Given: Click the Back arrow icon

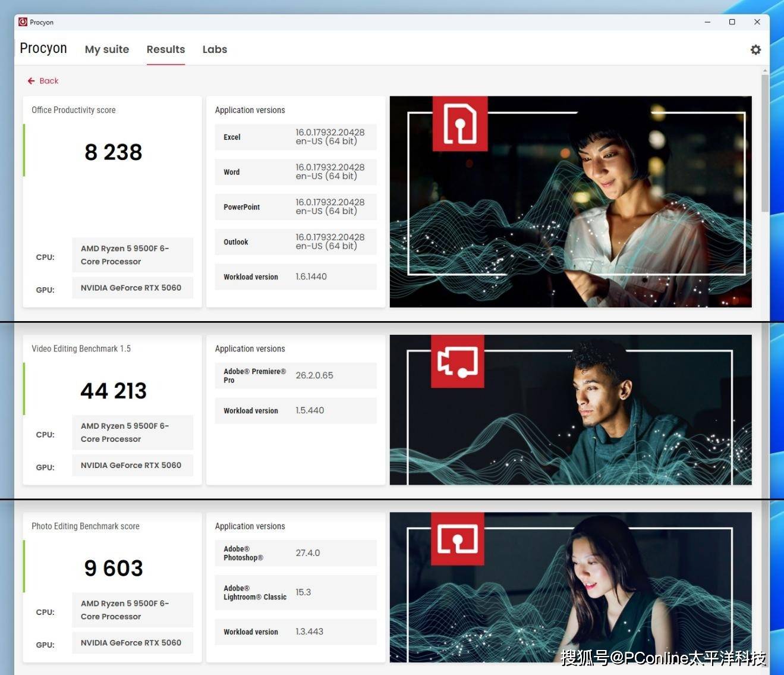Looking at the screenshot, I should pyautogui.click(x=31, y=81).
